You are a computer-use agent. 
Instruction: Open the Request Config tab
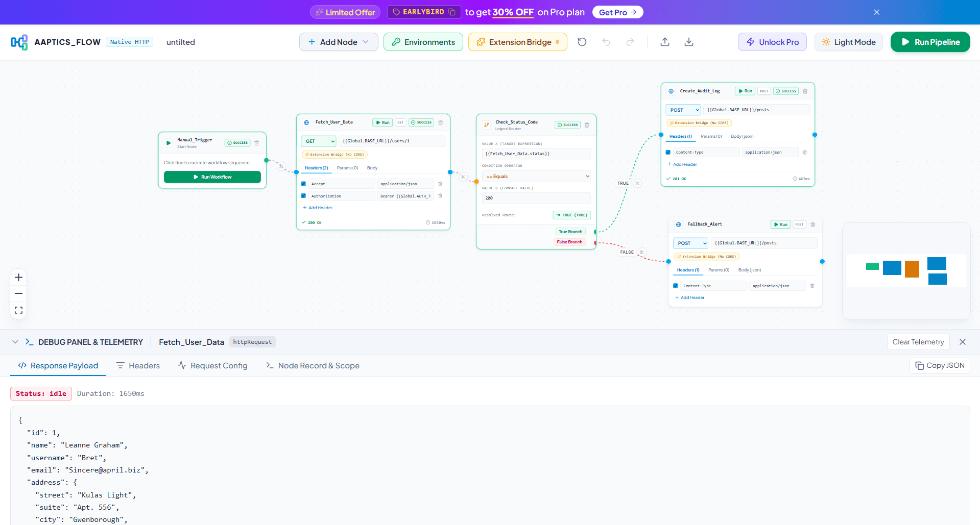(212, 366)
